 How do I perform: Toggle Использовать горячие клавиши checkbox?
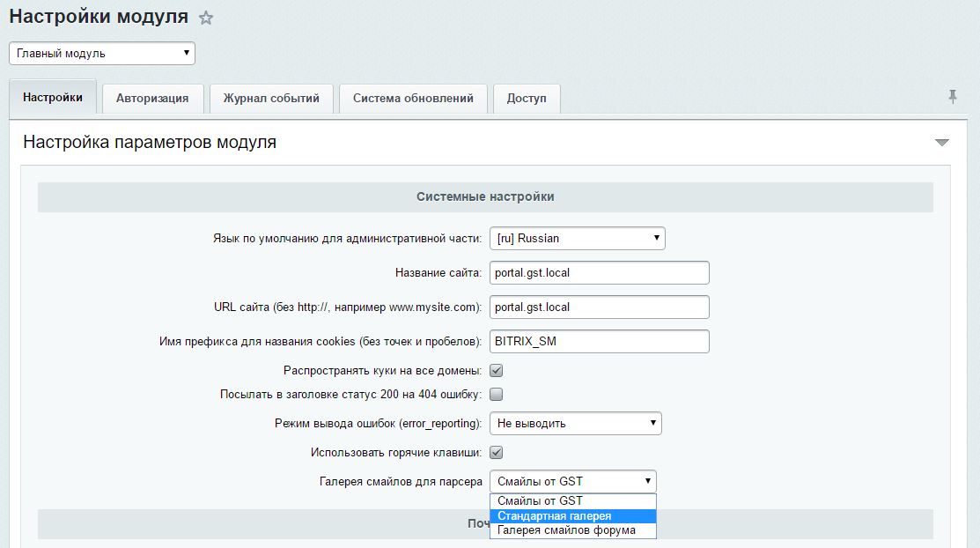click(x=497, y=453)
